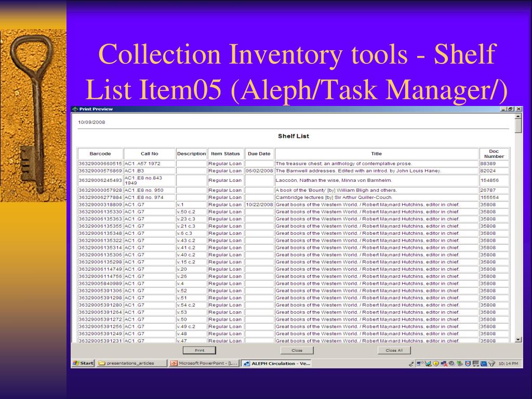Viewport: 532px width, 399px height.
Task: Click call number AC1 .A57 1972
Action: [x=142, y=164]
